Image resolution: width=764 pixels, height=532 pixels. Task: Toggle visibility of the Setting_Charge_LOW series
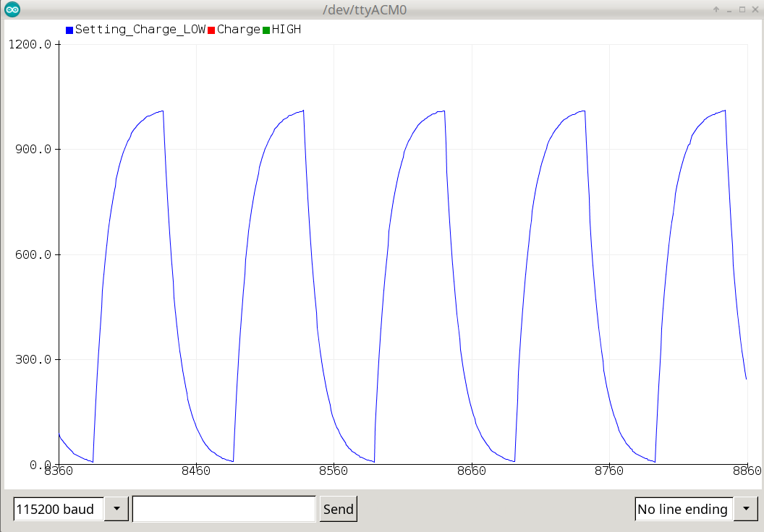(x=68, y=30)
